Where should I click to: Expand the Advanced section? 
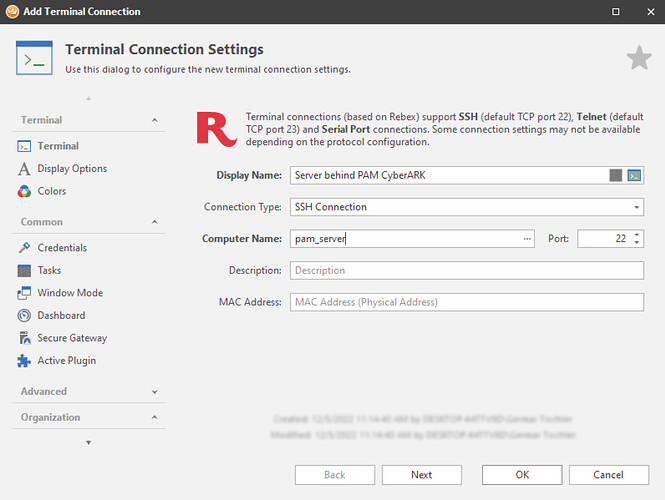click(154, 392)
